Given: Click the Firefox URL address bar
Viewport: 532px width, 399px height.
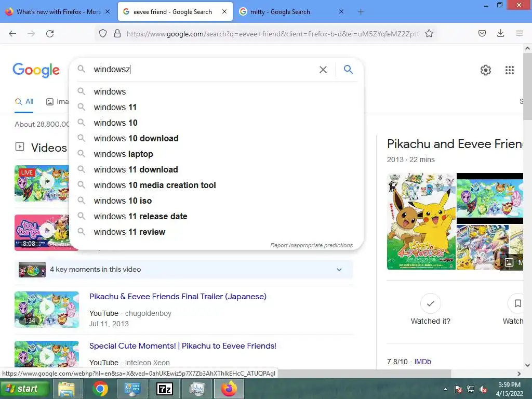Looking at the screenshot, I should click(x=273, y=34).
